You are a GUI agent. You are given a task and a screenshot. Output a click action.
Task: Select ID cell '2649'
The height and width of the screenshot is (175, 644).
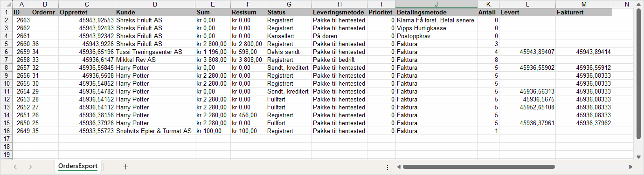click(x=21, y=131)
